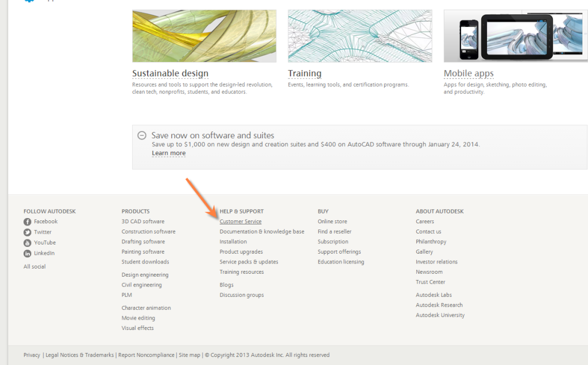The image size is (588, 365).
Task: Go to Visual effects page
Action: [x=138, y=328]
